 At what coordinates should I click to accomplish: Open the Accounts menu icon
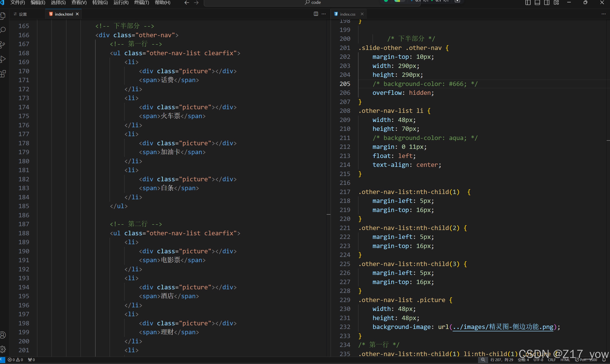pos(3,335)
